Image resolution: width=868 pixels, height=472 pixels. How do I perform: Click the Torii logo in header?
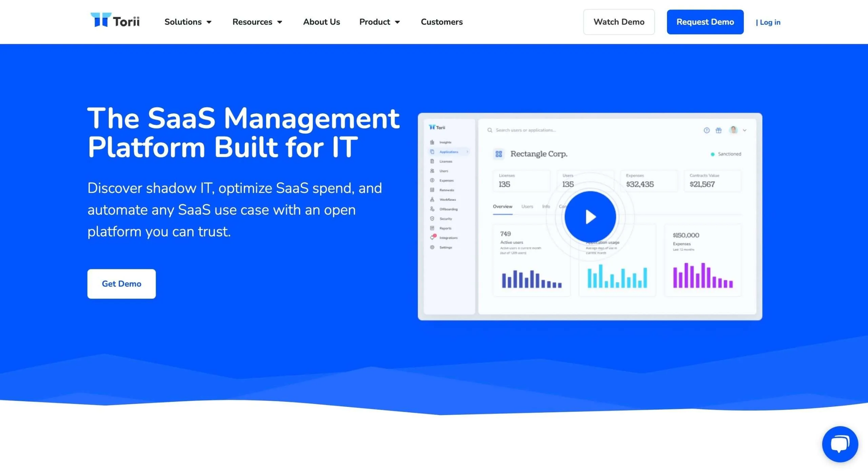click(x=115, y=20)
